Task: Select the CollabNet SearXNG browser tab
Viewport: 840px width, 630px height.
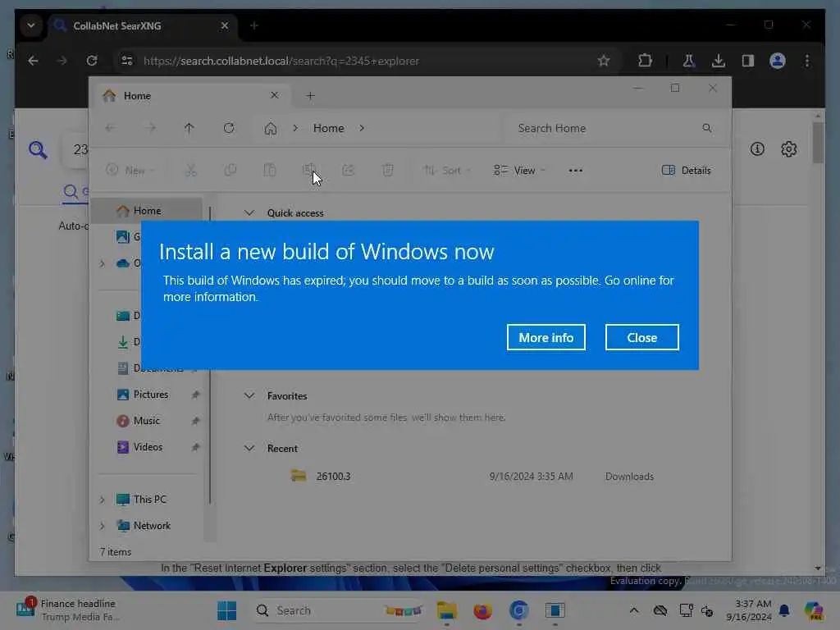Action: [x=141, y=25]
